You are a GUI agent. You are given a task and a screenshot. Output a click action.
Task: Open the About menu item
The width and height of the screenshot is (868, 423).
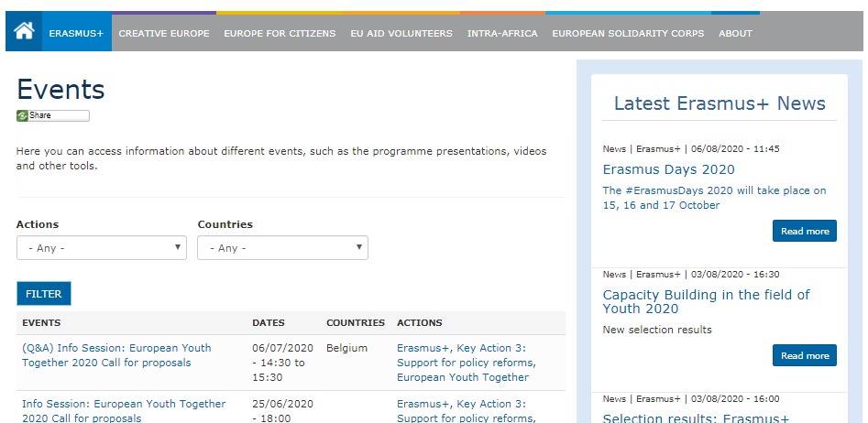[735, 33]
